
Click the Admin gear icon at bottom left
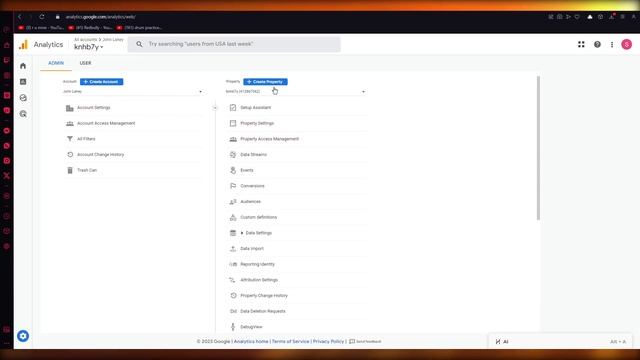[x=23, y=336]
